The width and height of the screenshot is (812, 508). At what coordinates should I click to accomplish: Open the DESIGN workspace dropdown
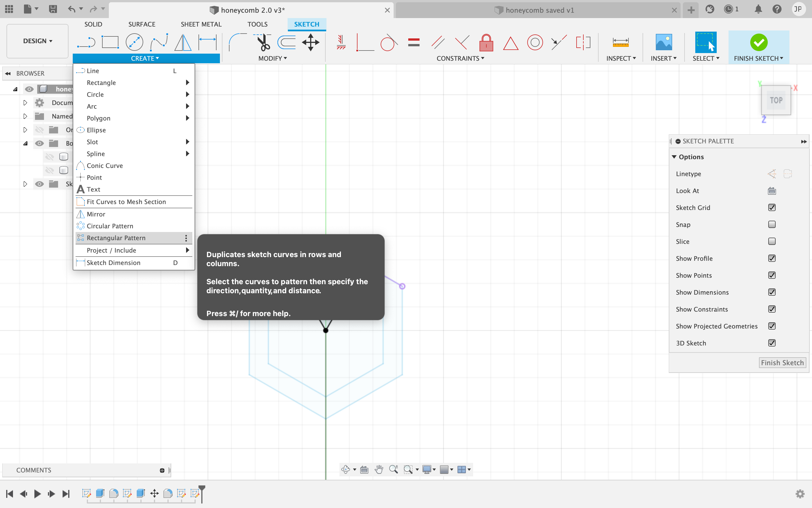point(37,41)
